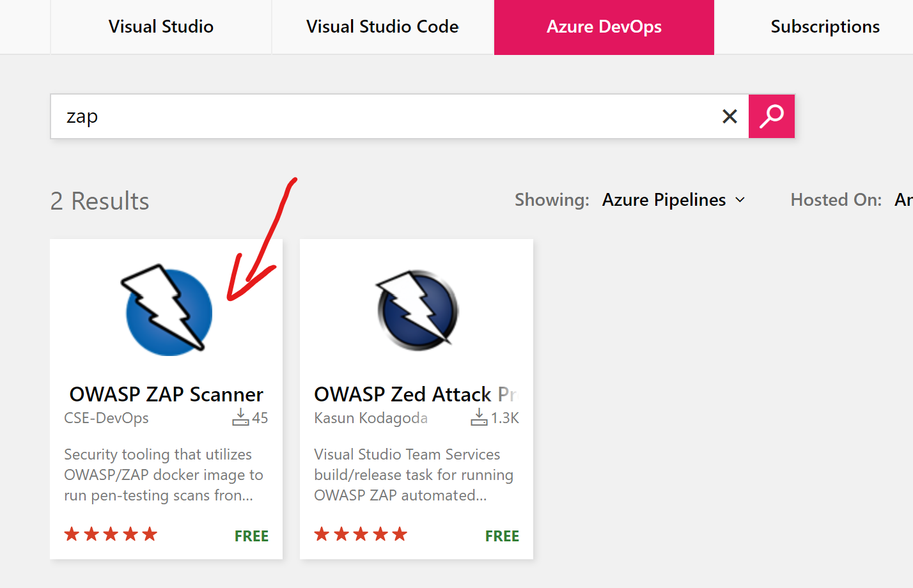Switch to the Visual Studio Code tab
The image size is (913, 588).
click(382, 27)
